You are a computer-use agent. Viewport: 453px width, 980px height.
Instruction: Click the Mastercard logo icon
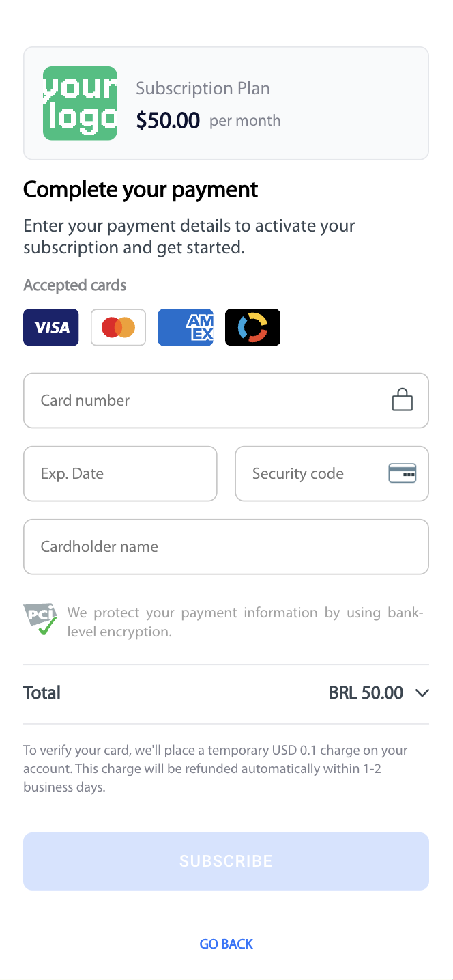click(118, 327)
